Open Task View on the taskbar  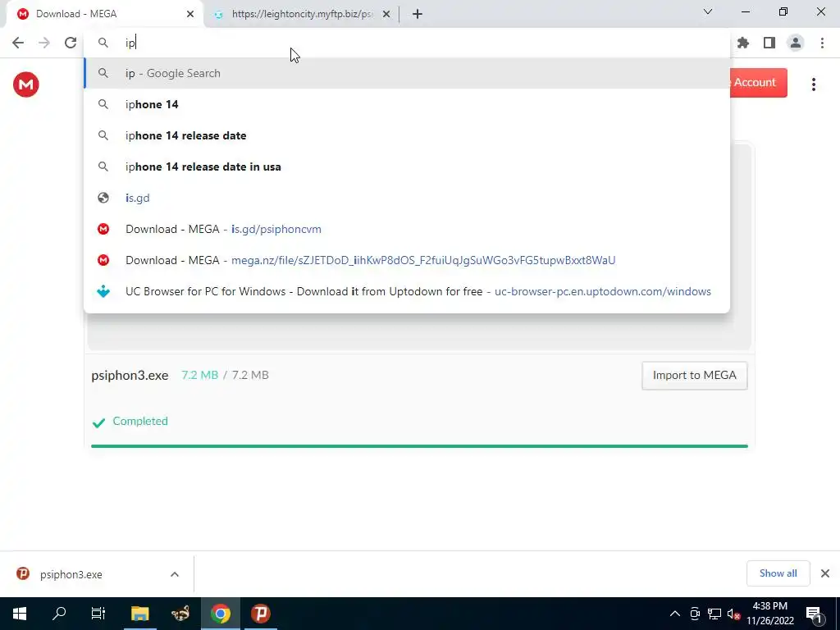tap(98, 614)
